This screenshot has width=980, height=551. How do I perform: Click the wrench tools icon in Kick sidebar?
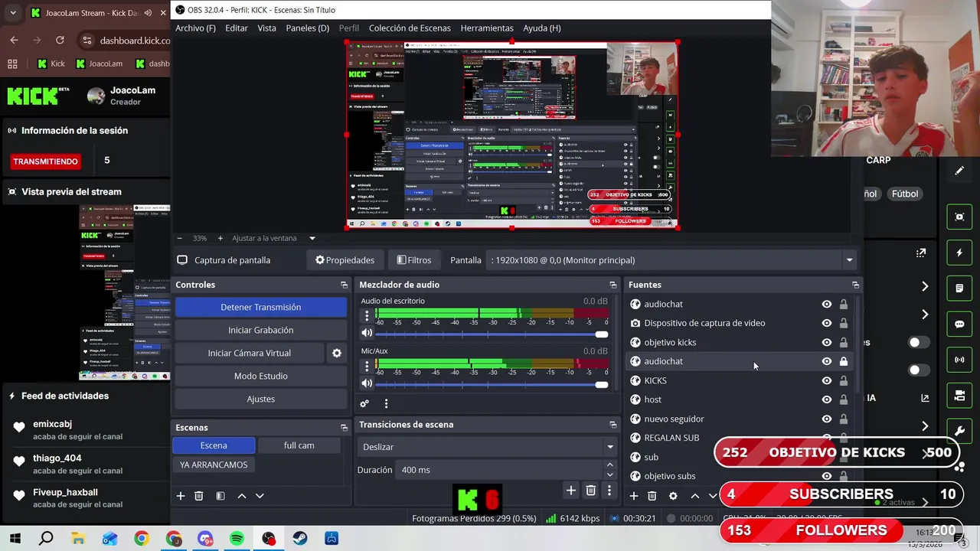click(959, 431)
